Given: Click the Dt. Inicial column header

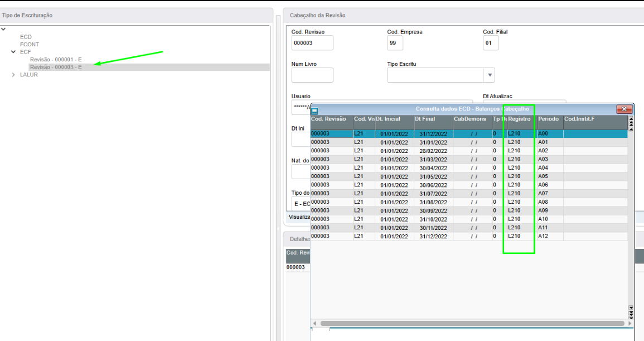Looking at the screenshot, I should click(394, 122).
